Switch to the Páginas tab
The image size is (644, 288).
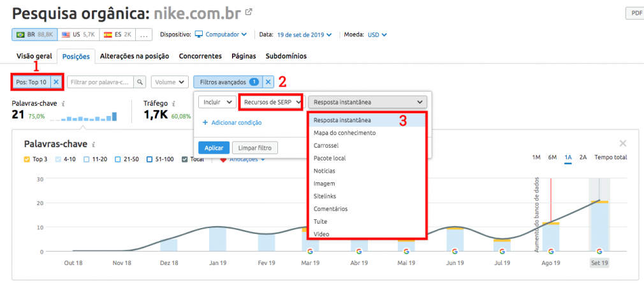pyautogui.click(x=244, y=56)
